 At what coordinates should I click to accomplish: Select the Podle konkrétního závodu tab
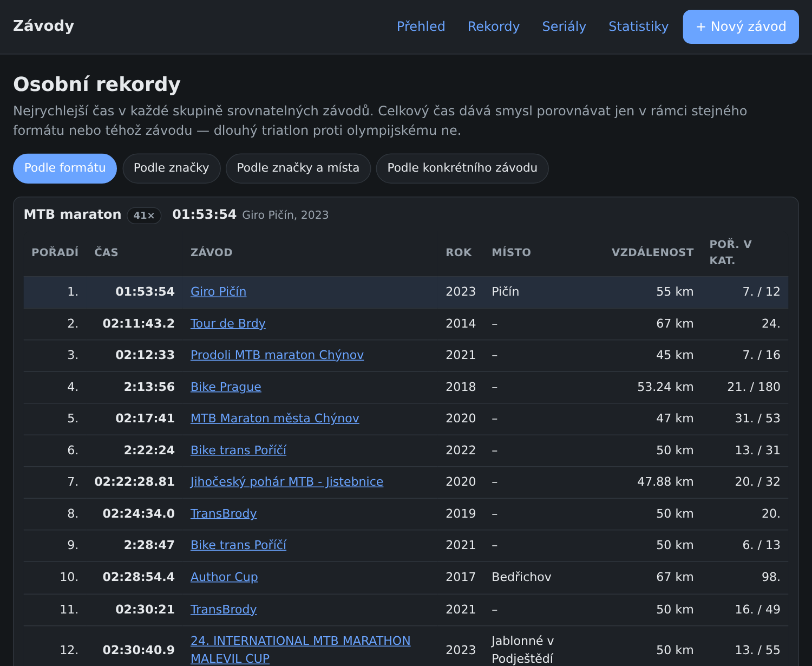(462, 168)
